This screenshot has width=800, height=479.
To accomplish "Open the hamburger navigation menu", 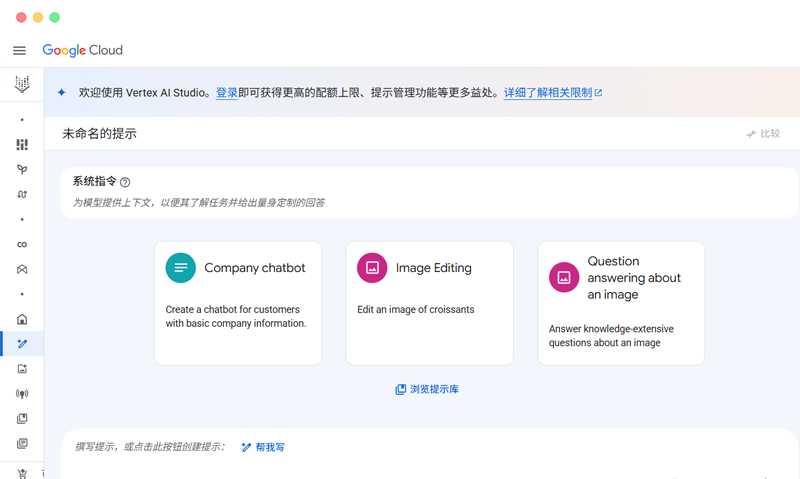I will [19, 51].
